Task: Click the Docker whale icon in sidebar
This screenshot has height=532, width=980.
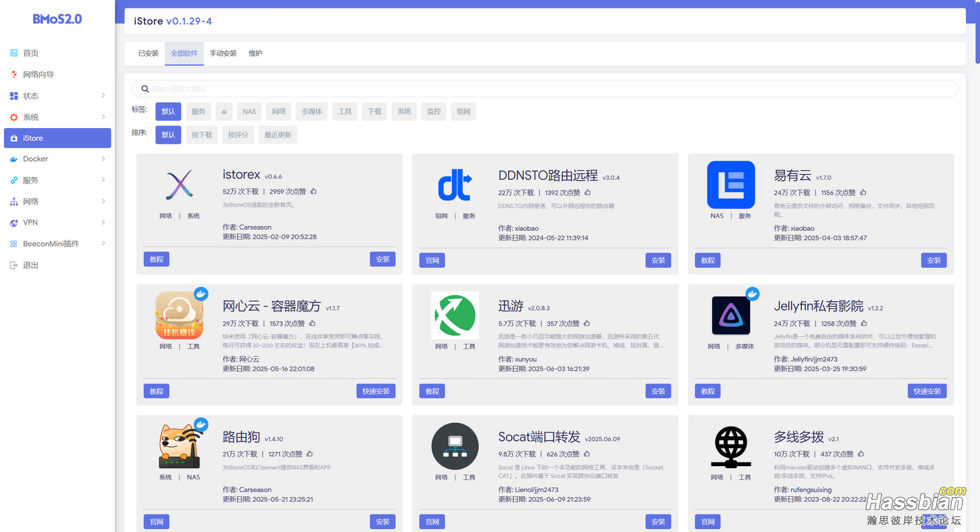Action: coord(14,159)
